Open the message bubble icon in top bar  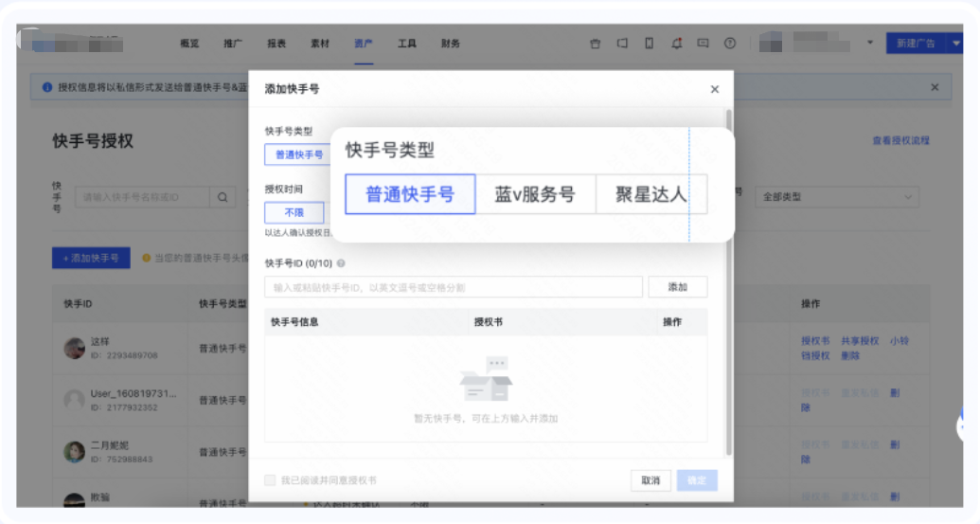point(704,44)
